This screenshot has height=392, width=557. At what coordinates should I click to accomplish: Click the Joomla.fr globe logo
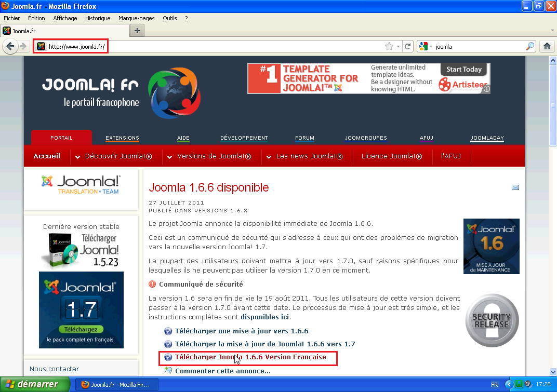(175, 93)
